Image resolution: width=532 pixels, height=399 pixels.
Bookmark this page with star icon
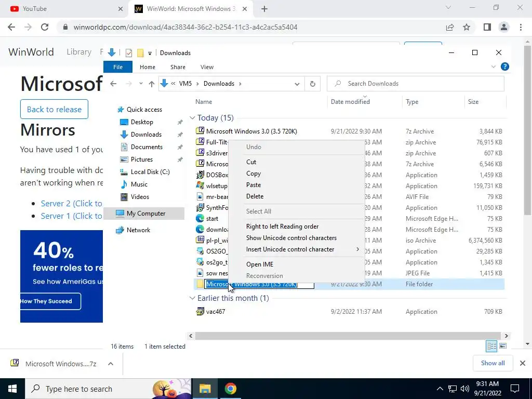pyautogui.click(x=467, y=27)
